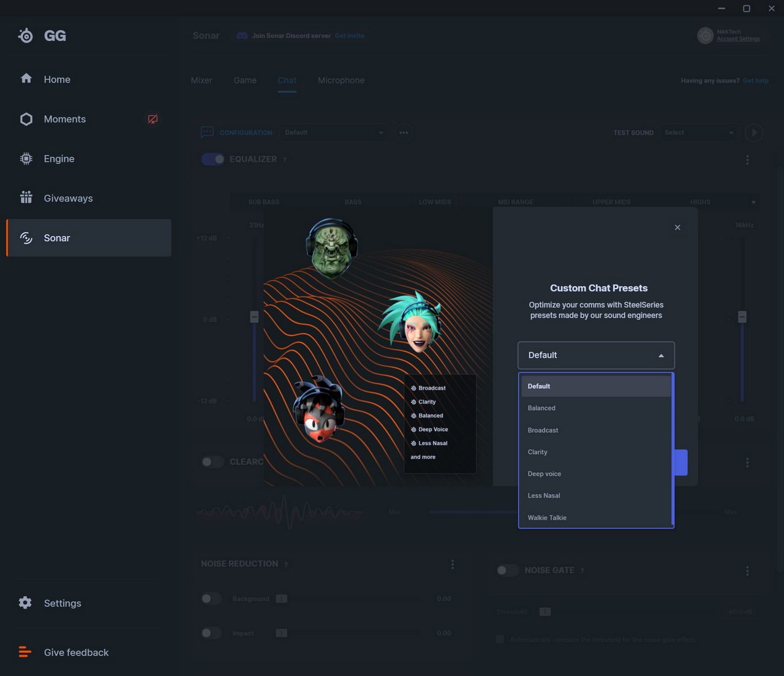Open the Settings gear icon
The image size is (784, 676).
tap(25, 603)
